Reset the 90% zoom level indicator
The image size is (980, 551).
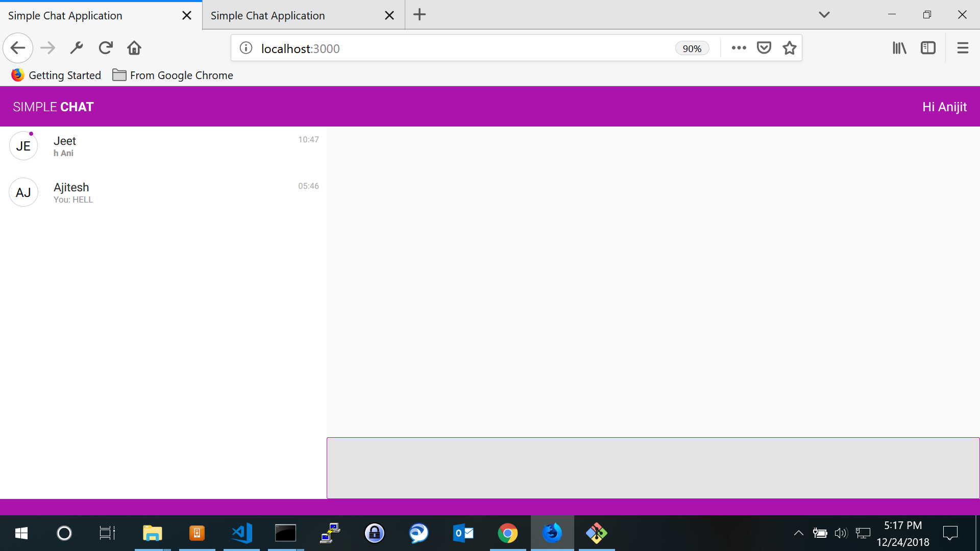click(x=692, y=48)
